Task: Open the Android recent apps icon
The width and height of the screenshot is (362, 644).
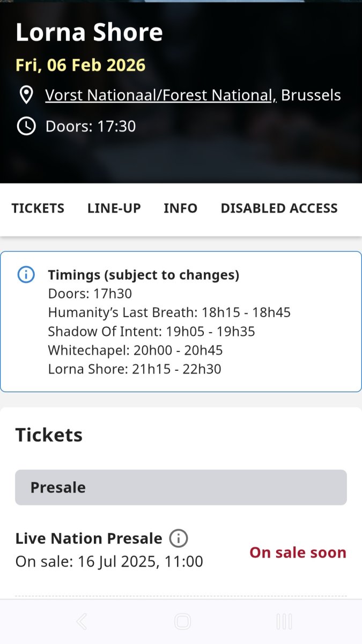Action: [x=284, y=621]
